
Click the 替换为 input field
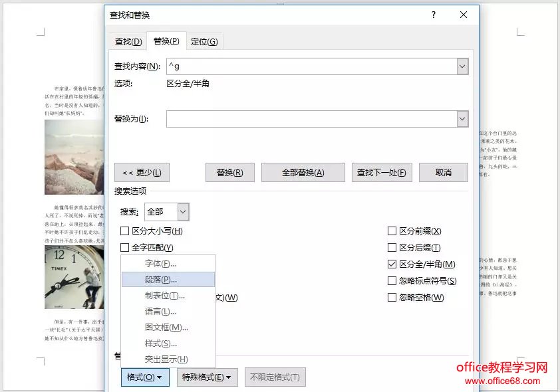coord(311,119)
